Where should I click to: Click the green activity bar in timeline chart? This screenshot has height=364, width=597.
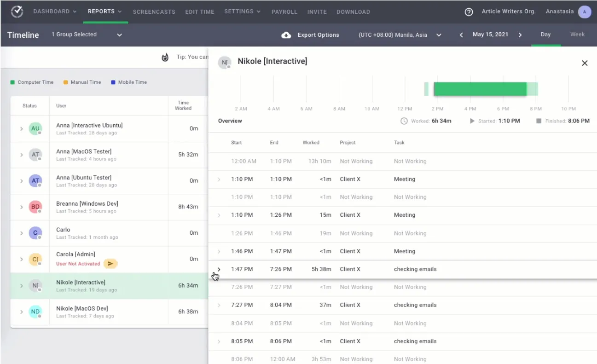[480, 89]
